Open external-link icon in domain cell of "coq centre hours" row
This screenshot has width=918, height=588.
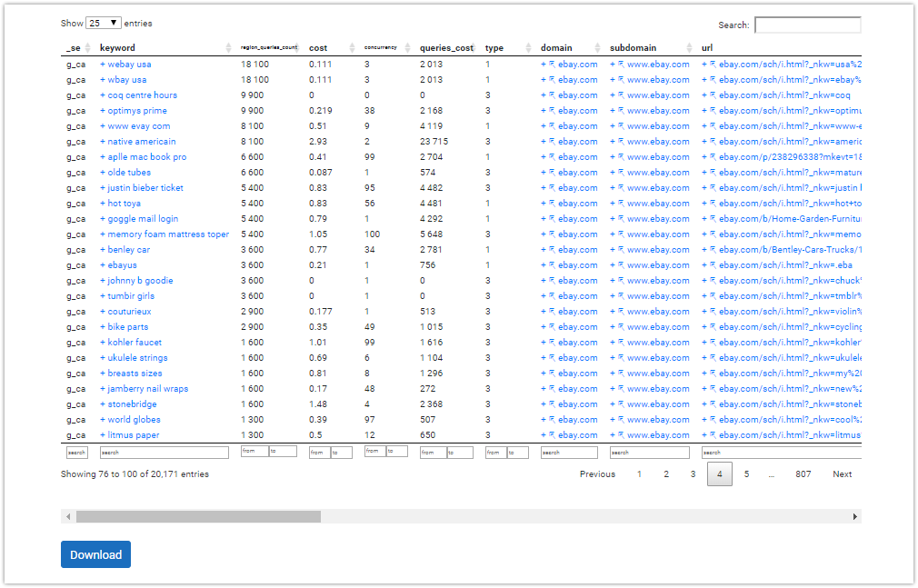(x=552, y=95)
